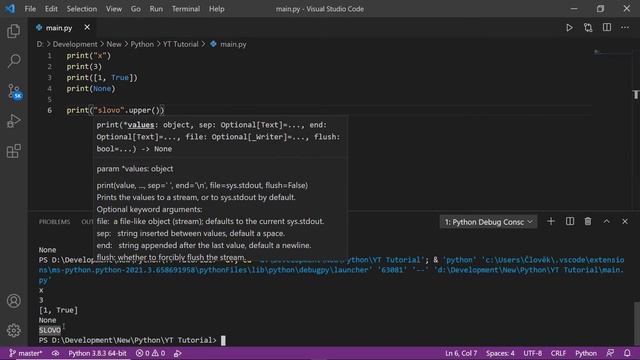640x360 pixels.
Task: Click print("x") on line 1
Action: click(x=89, y=56)
